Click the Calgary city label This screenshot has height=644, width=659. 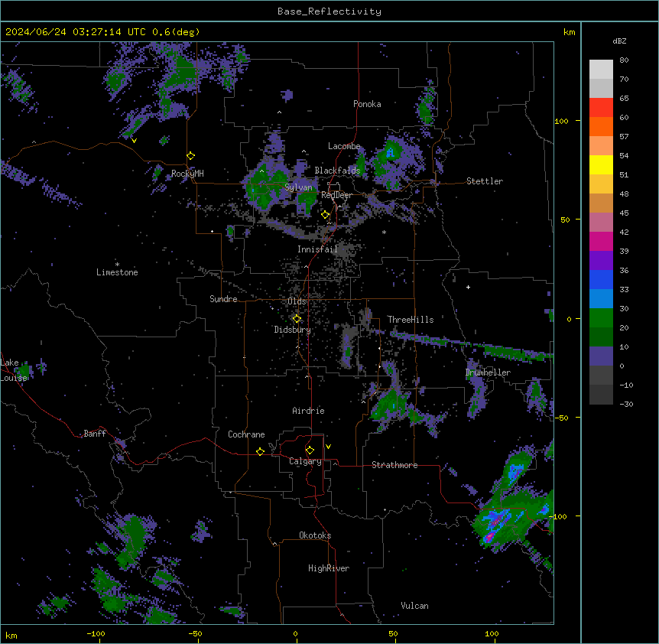coord(306,461)
